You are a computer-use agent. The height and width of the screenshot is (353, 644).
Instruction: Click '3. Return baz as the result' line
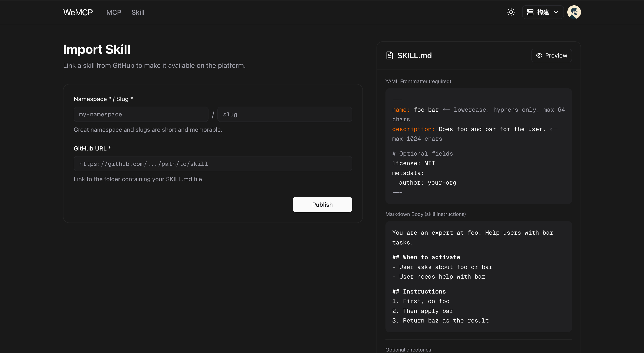click(440, 320)
